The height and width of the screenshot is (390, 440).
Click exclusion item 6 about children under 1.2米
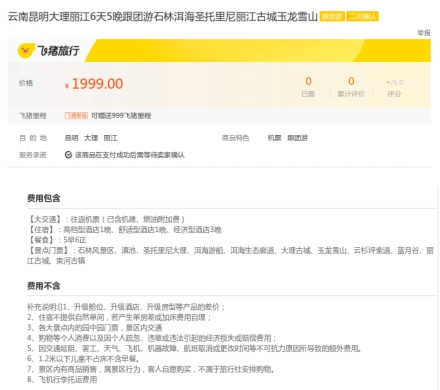(83, 359)
